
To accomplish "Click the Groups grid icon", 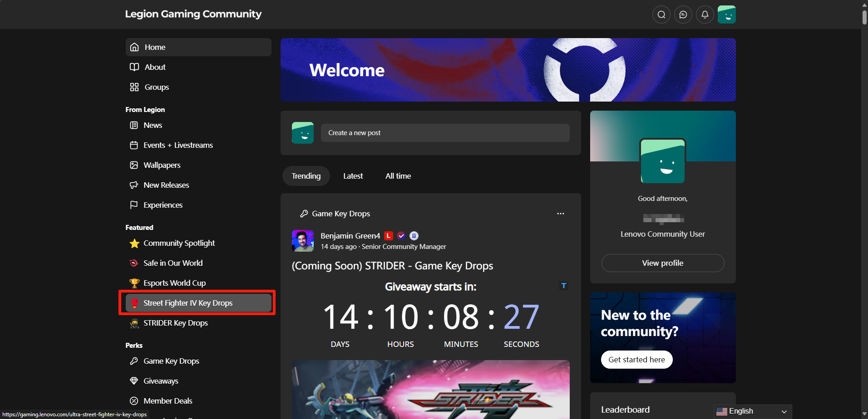I will tap(134, 87).
